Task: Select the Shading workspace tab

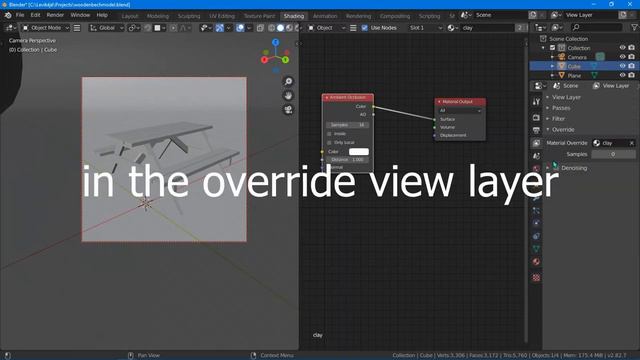Action: (294, 16)
